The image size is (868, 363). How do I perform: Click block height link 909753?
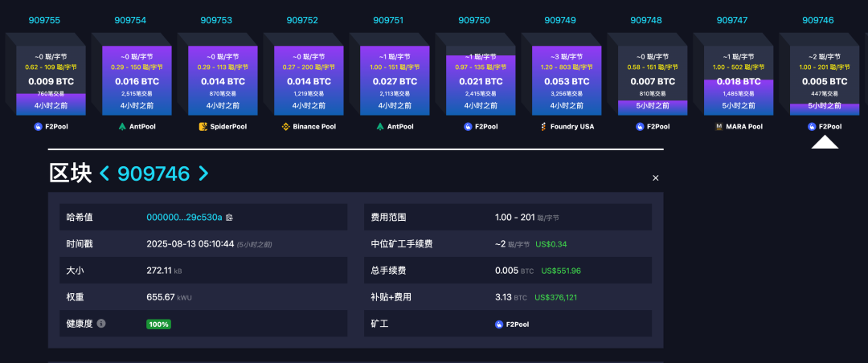click(x=216, y=20)
